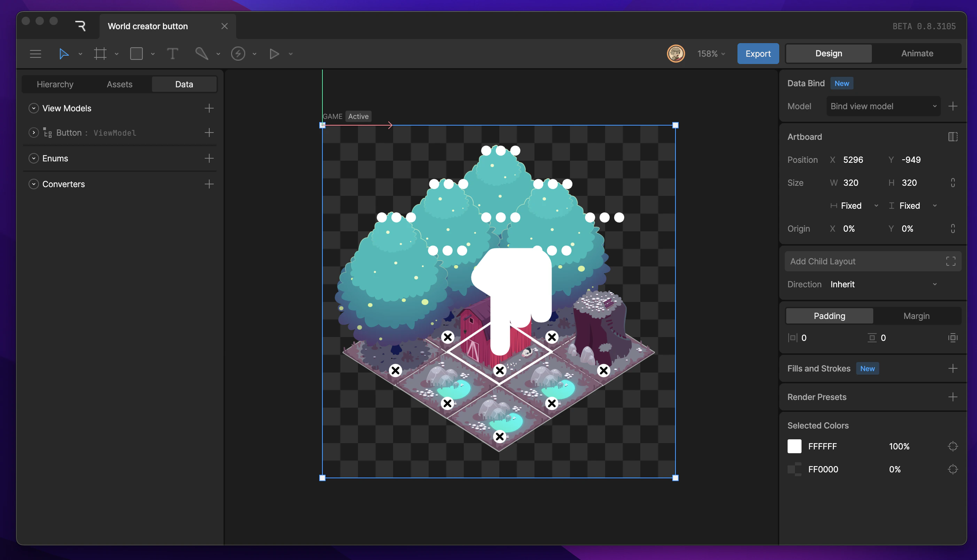The height and width of the screenshot is (560, 977).
Task: Switch to the Animate tab
Action: click(917, 54)
